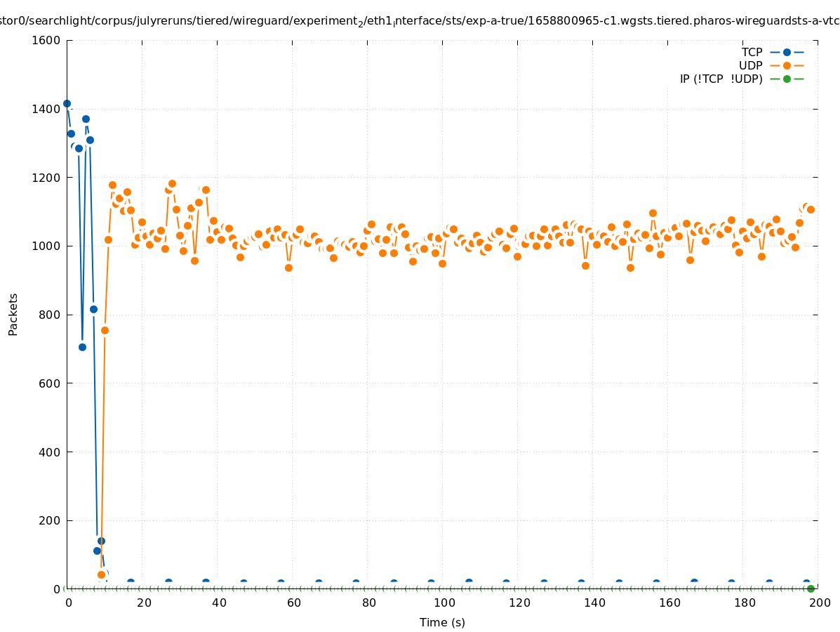Click the Time (s) x-axis label
This screenshot has width=840, height=632.
442,622
